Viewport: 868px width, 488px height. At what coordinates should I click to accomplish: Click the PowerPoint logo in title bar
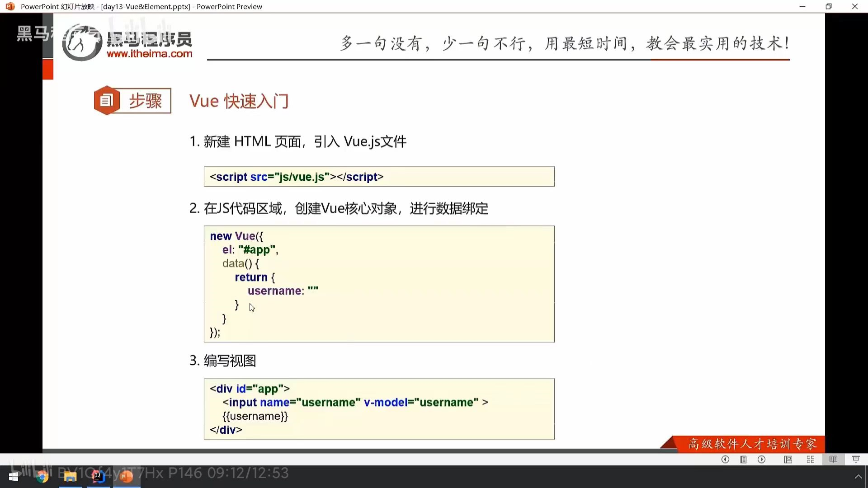10,6
